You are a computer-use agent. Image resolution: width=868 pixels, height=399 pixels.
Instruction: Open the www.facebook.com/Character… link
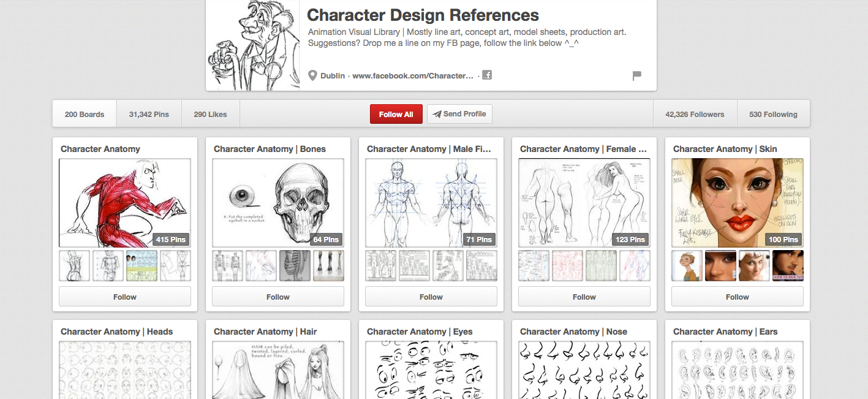(x=413, y=76)
